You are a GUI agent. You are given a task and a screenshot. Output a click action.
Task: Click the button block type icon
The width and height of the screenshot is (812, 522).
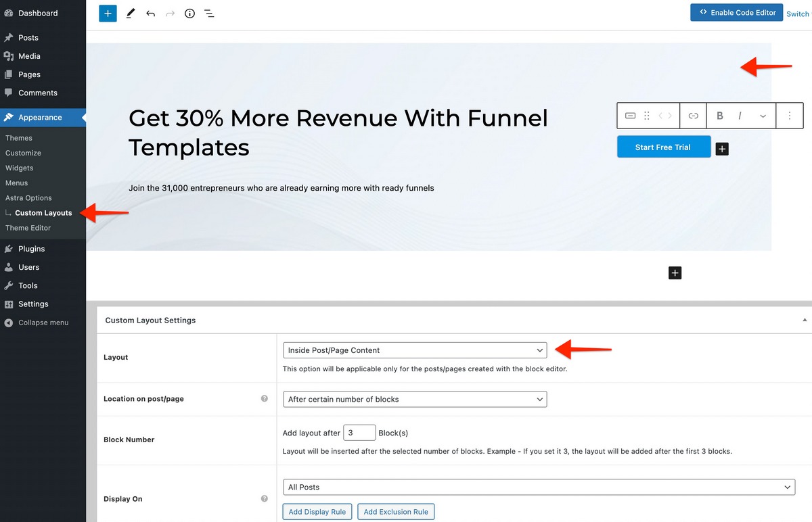point(630,116)
